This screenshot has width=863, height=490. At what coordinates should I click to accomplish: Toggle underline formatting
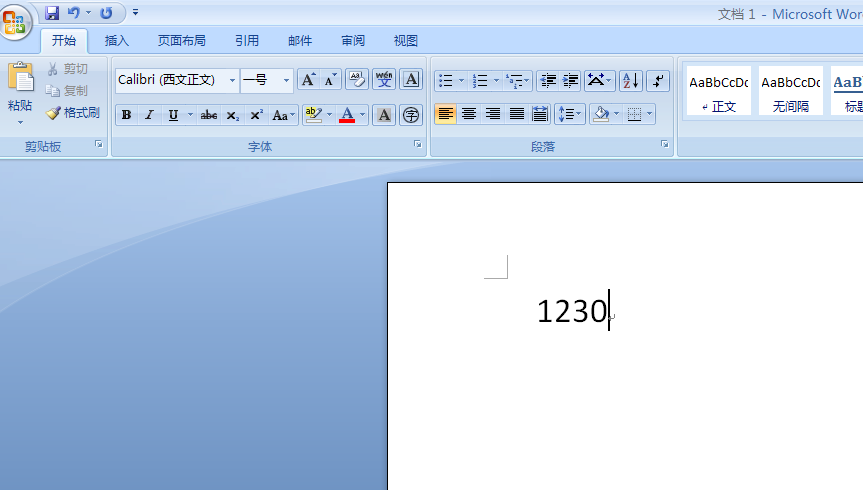(173, 115)
